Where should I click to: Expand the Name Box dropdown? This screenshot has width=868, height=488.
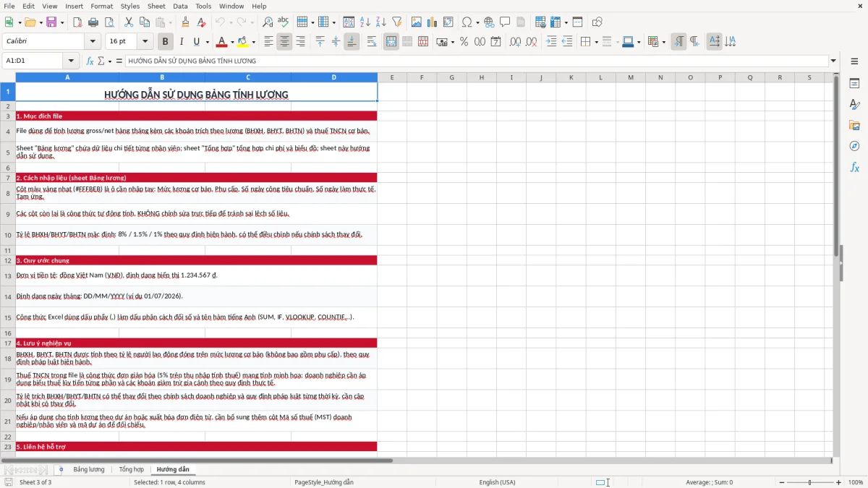coord(71,61)
